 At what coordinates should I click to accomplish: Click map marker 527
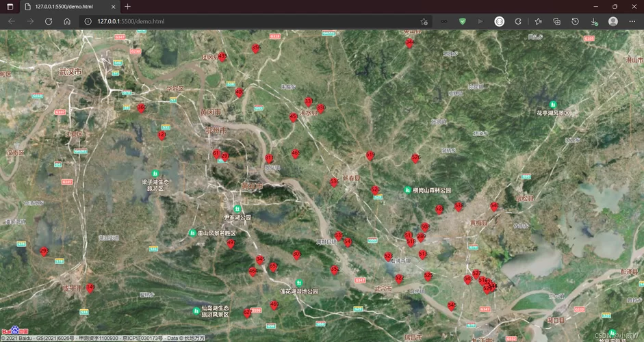point(476,274)
